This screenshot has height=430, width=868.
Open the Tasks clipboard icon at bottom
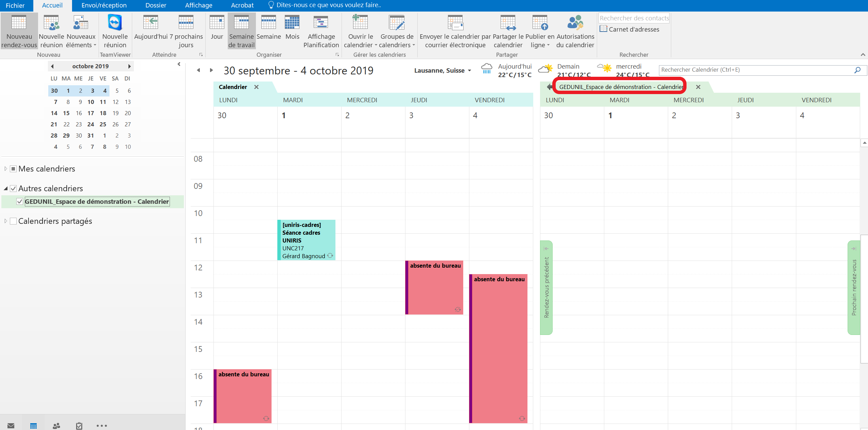coord(79,425)
